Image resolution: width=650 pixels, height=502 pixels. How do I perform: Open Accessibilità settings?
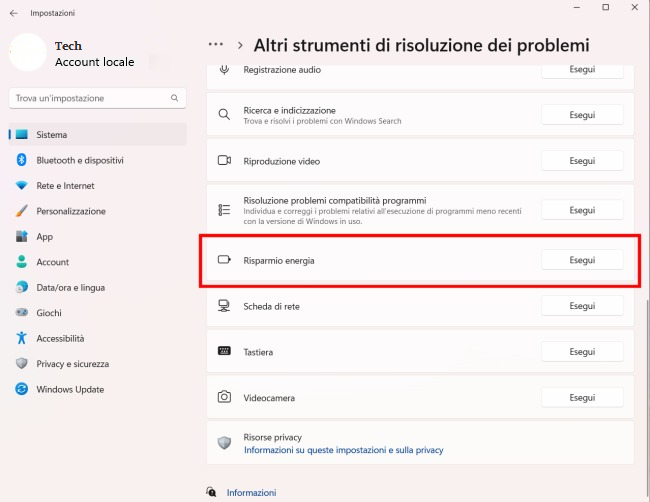click(60, 339)
